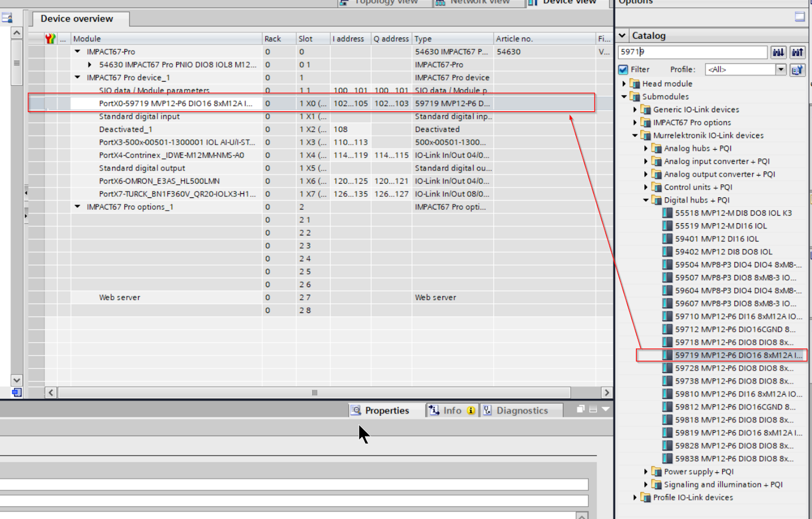Click the split inspector window icon
The image size is (812, 519).
(593, 409)
